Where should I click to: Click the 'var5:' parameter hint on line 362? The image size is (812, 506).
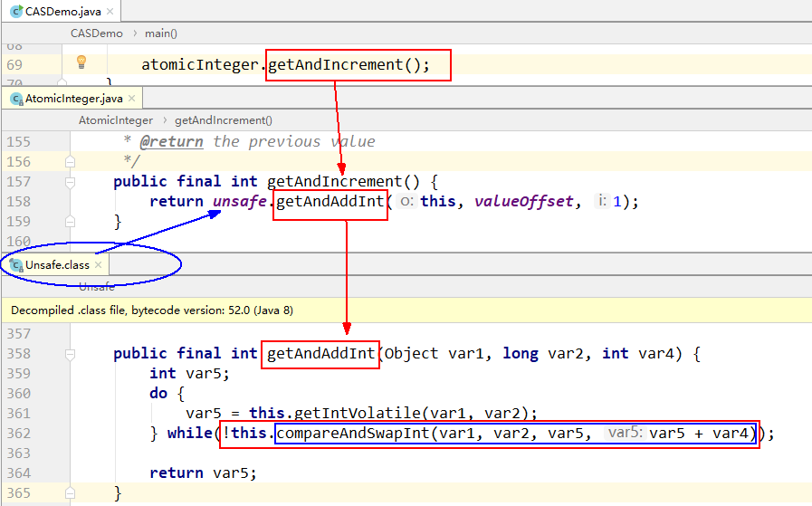click(625, 433)
